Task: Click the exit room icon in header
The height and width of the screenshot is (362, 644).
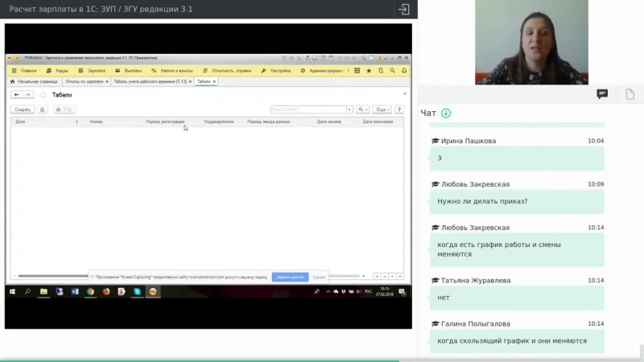Action: [x=404, y=10]
